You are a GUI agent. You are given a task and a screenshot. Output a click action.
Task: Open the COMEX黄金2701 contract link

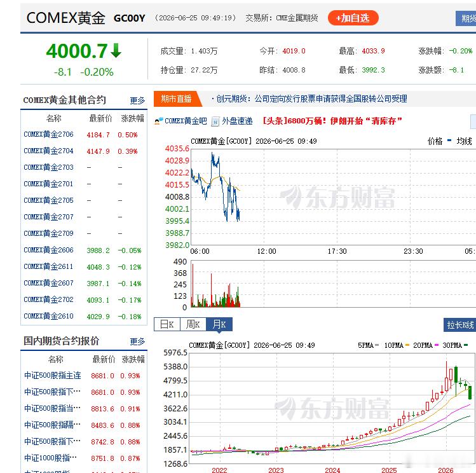click(x=48, y=184)
